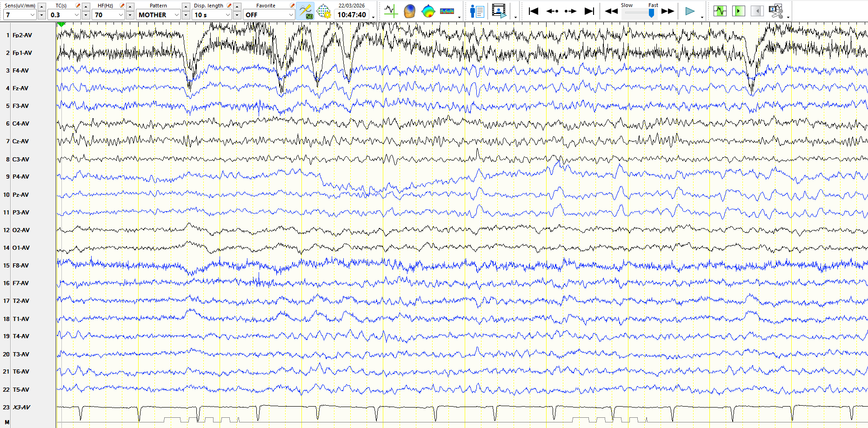Open the topographic voltage map
The height and width of the screenshot is (428, 868).
click(428, 11)
